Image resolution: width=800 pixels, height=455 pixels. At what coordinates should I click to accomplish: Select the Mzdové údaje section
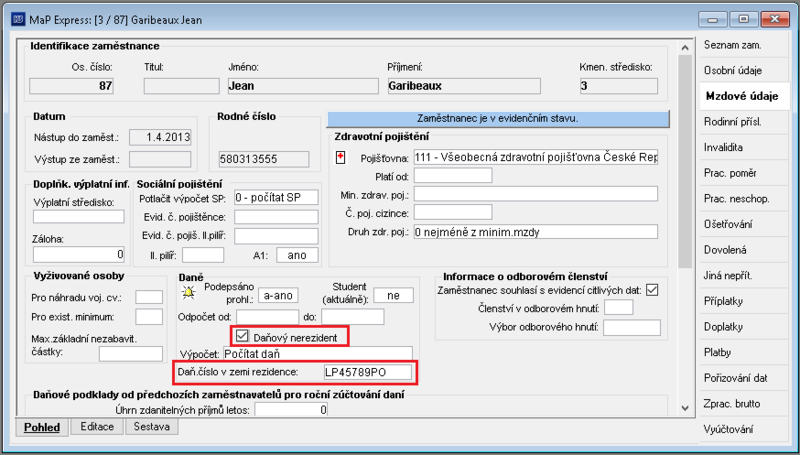[x=744, y=96]
